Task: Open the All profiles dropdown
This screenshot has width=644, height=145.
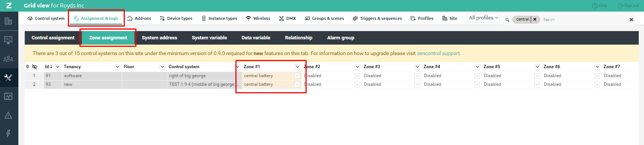Action: (x=483, y=18)
